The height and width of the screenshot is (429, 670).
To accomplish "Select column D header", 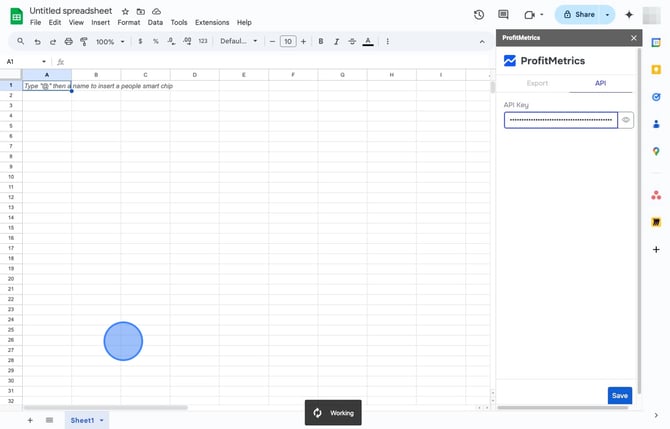I will (x=194, y=75).
